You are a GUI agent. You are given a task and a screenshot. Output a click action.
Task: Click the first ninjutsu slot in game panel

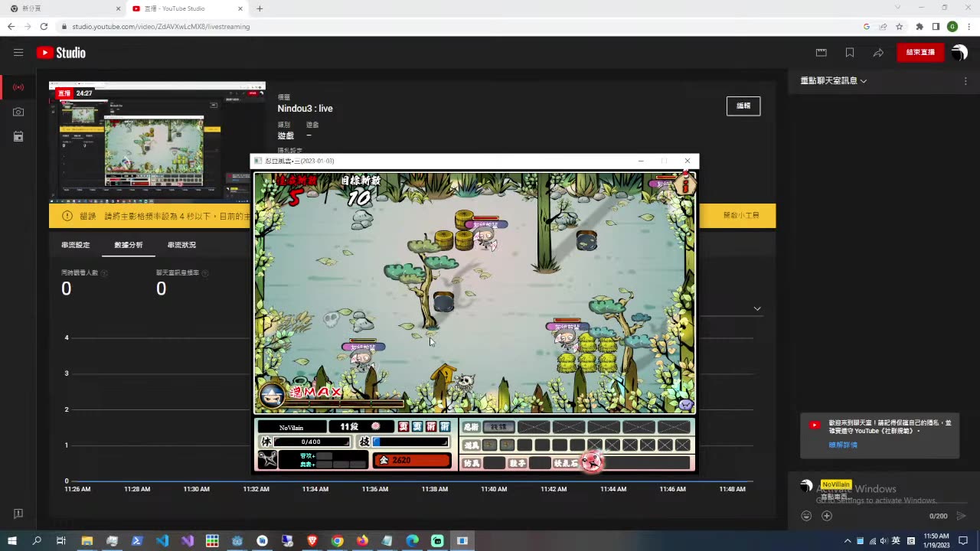pyautogui.click(x=498, y=427)
